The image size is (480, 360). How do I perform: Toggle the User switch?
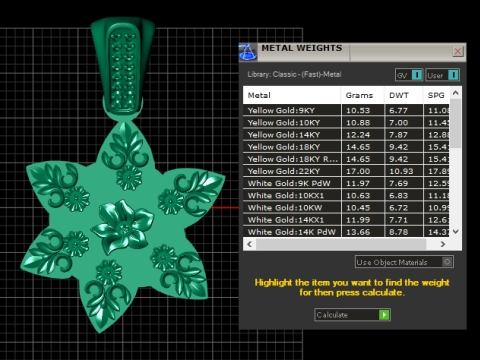[443, 75]
